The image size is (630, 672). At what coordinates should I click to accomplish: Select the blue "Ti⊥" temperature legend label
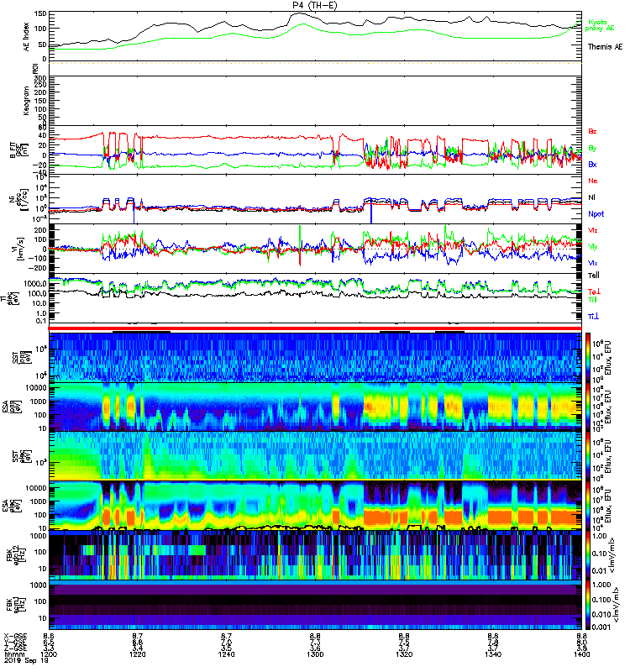593,317
